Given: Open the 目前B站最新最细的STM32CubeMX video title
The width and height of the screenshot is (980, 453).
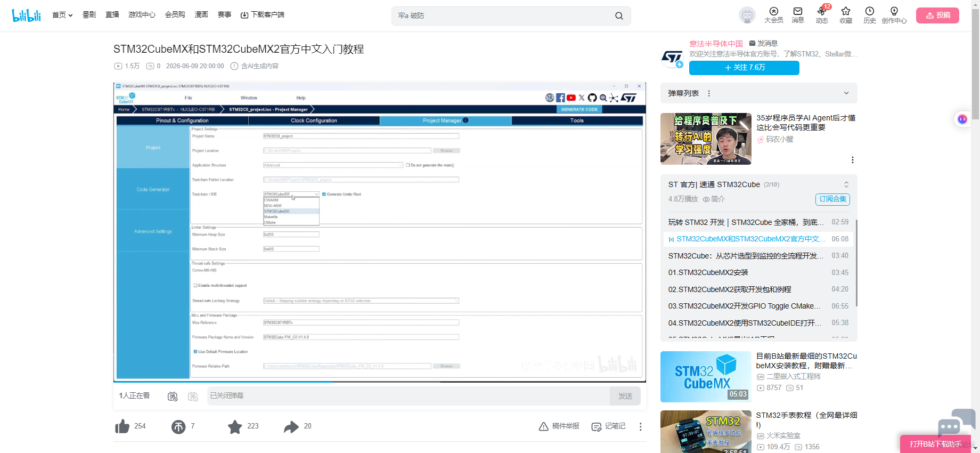Looking at the screenshot, I should (806, 361).
